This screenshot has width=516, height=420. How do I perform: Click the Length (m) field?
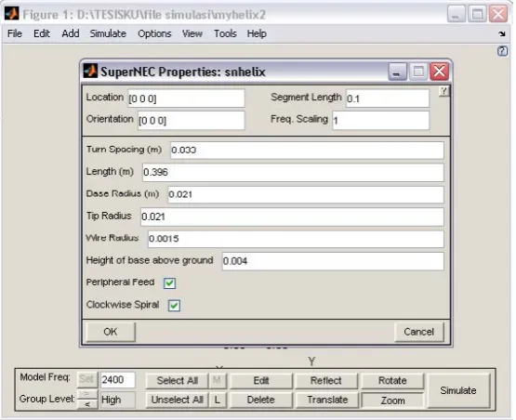click(x=293, y=172)
